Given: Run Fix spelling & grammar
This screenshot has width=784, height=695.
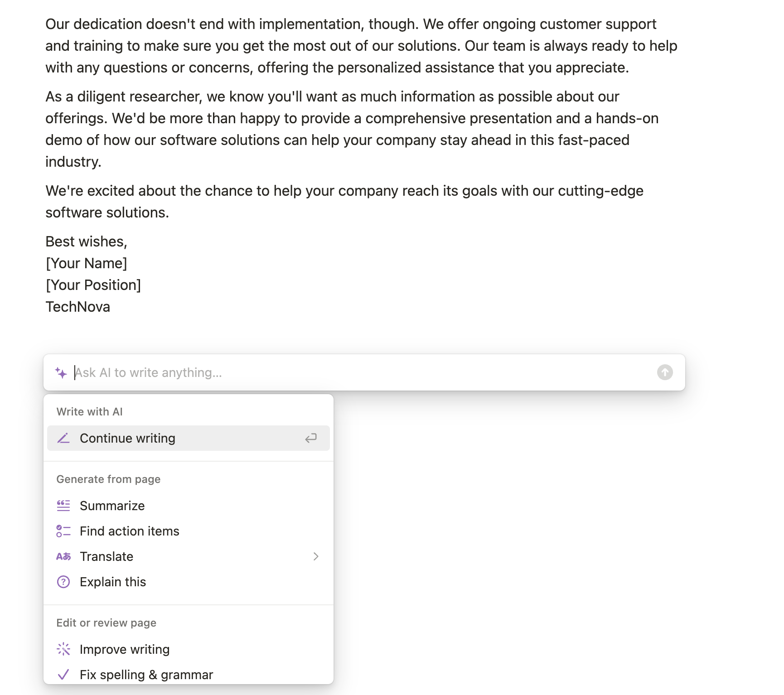Looking at the screenshot, I should (x=146, y=675).
